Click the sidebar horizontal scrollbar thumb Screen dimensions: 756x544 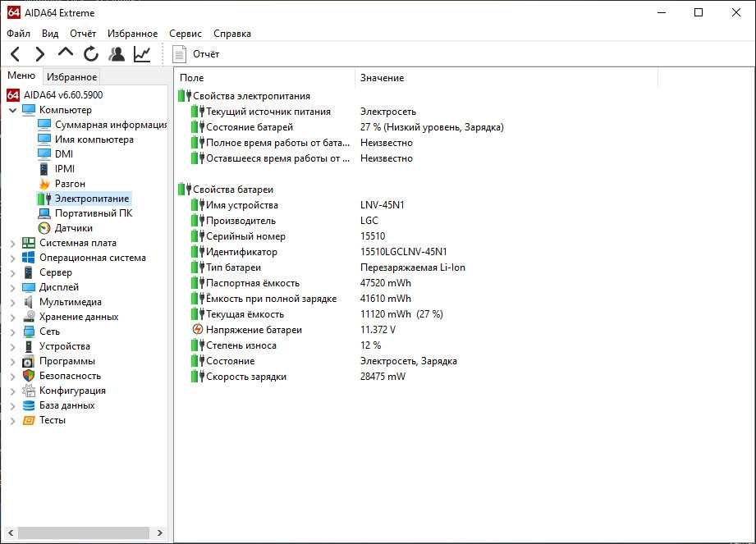tap(84, 533)
